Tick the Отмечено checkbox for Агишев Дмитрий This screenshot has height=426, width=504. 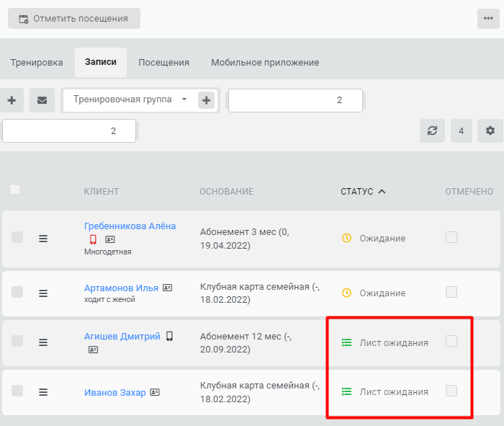pos(451,341)
